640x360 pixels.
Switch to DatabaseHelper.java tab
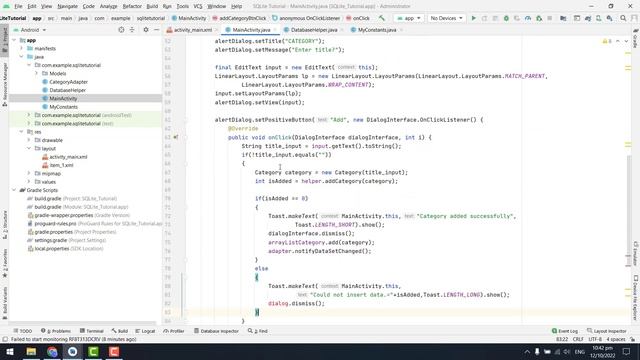point(313,30)
